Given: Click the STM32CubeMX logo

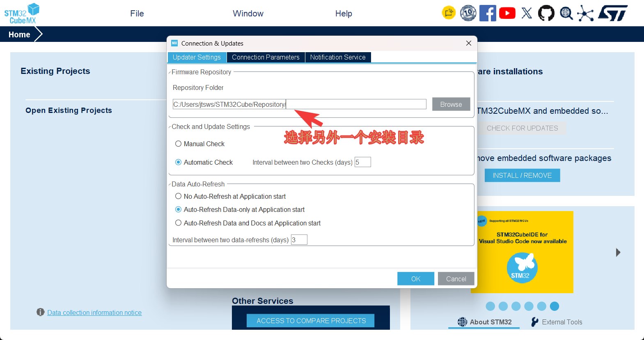Looking at the screenshot, I should click(22, 14).
